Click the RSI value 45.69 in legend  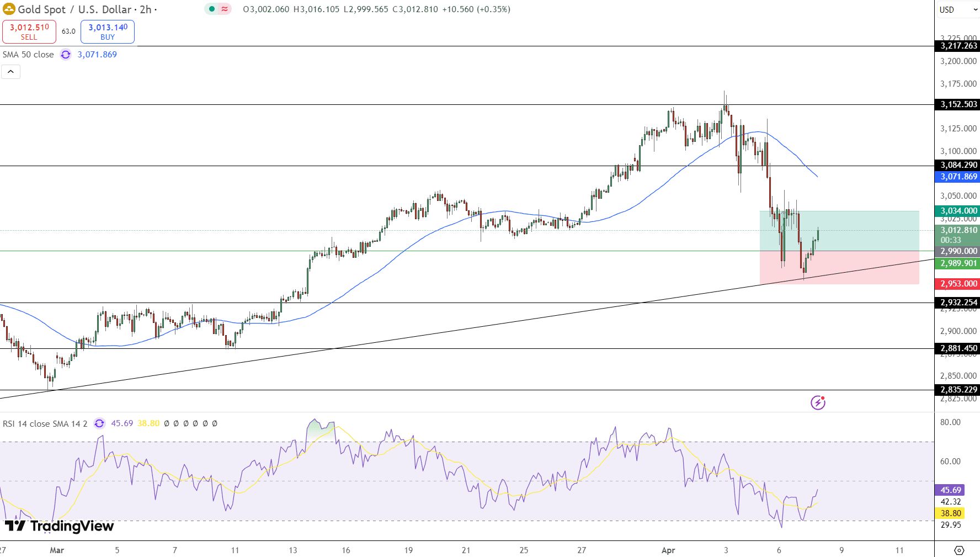click(x=122, y=423)
